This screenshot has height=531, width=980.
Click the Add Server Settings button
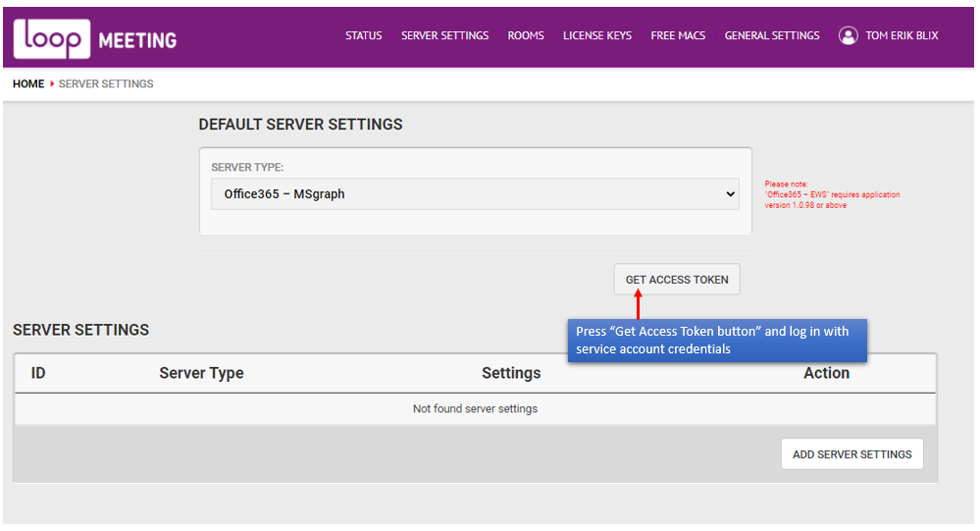[x=851, y=454]
